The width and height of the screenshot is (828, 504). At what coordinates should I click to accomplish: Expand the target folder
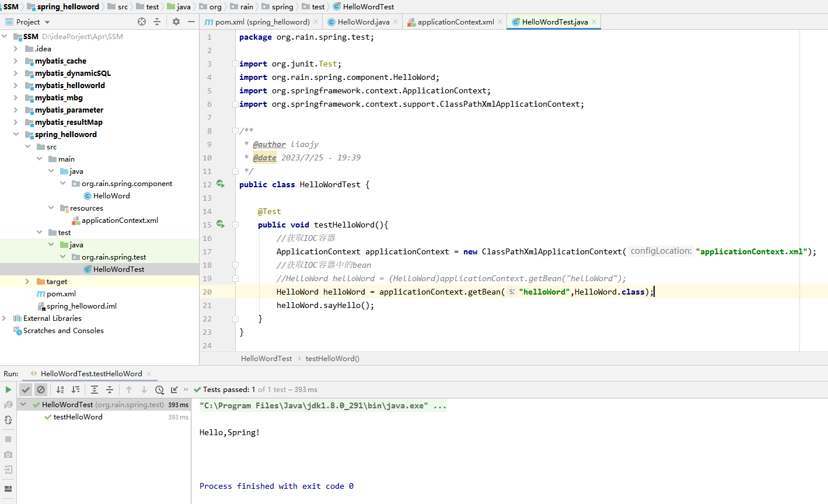coord(27,282)
